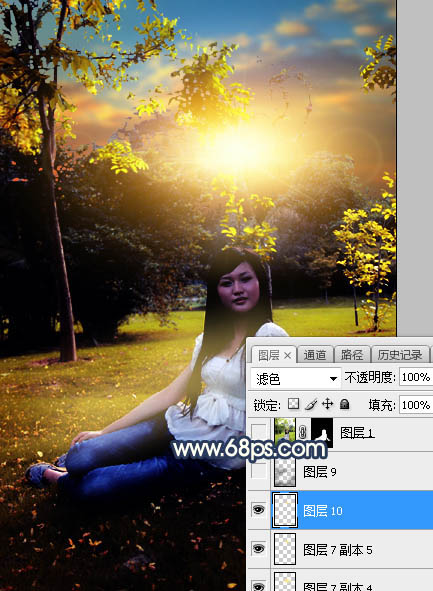Enable lock transparent pixels icon
This screenshot has width=433, height=591.
tap(293, 404)
